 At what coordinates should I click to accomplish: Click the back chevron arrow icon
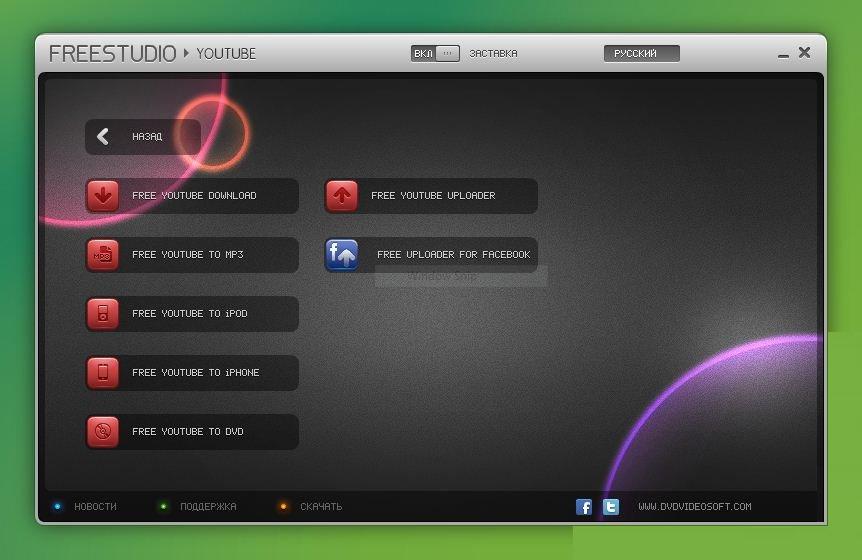click(103, 136)
